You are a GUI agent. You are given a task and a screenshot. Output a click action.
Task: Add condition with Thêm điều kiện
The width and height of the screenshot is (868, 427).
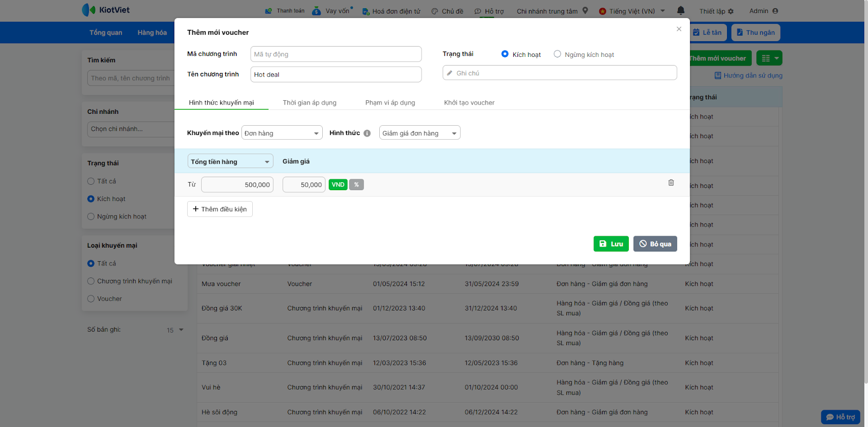tap(220, 209)
